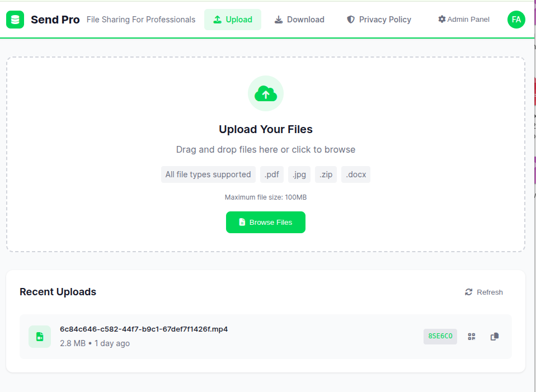Image resolution: width=536 pixels, height=392 pixels.
Task: Click the gear icon next to Admin Panel
Action: click(x=441, y=19)
